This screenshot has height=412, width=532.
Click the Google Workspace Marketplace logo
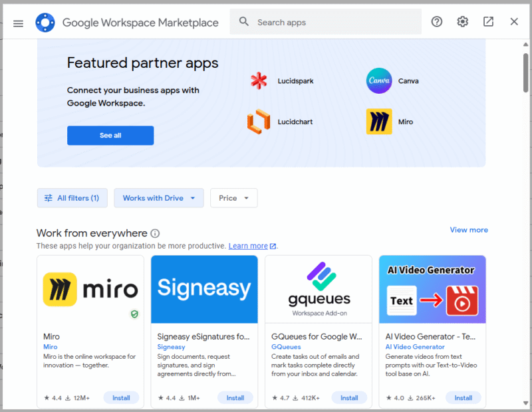[x=45, y=22]
